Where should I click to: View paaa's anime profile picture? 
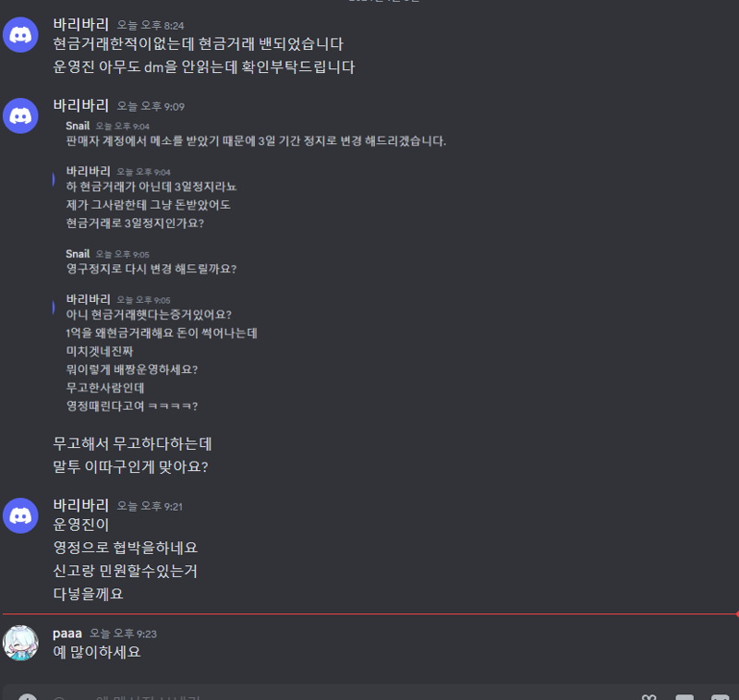coord(20,643)
